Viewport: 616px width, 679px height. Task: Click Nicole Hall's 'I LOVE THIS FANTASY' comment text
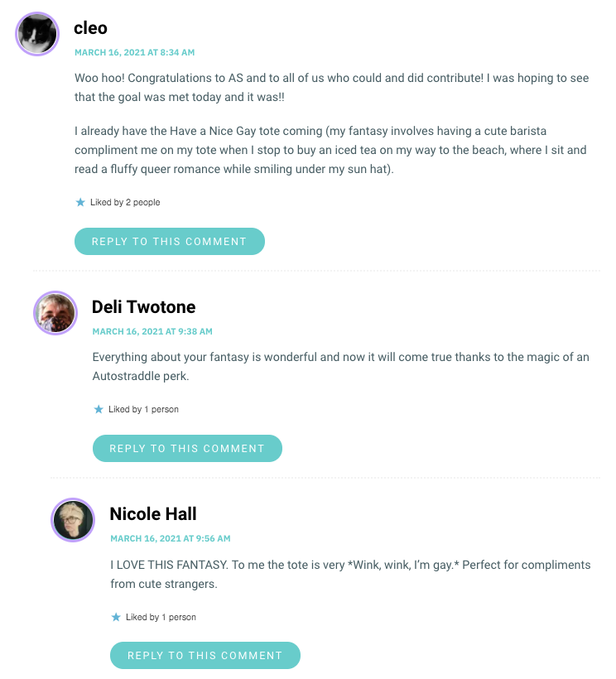(350, 574)
